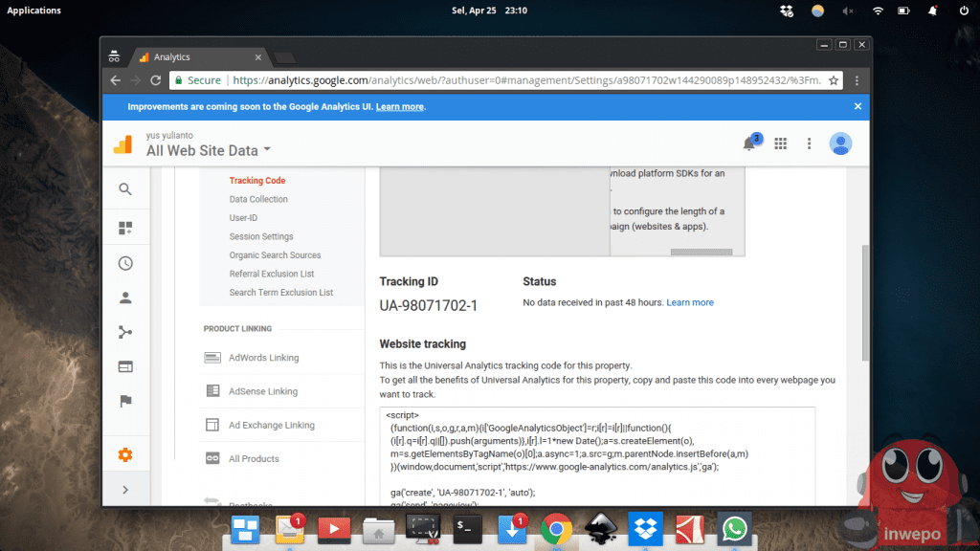Open Behavior reports window icon

pos(125,366)
